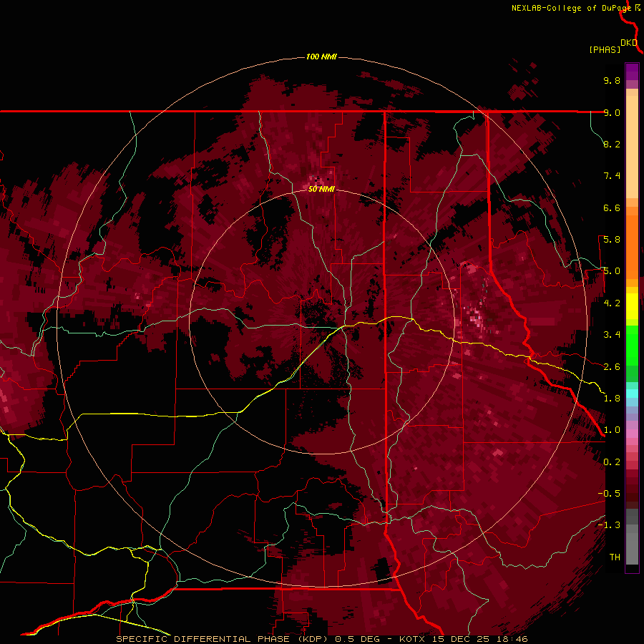Click the 100 NMI range ring label
This screenshot has width=644, height=644.
pos(321,57)
